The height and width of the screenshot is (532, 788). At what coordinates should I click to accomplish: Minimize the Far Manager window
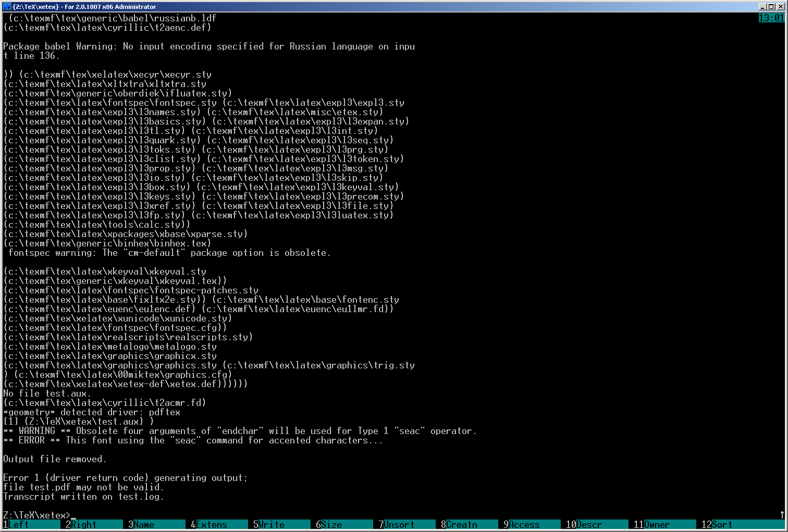point(763,7)
